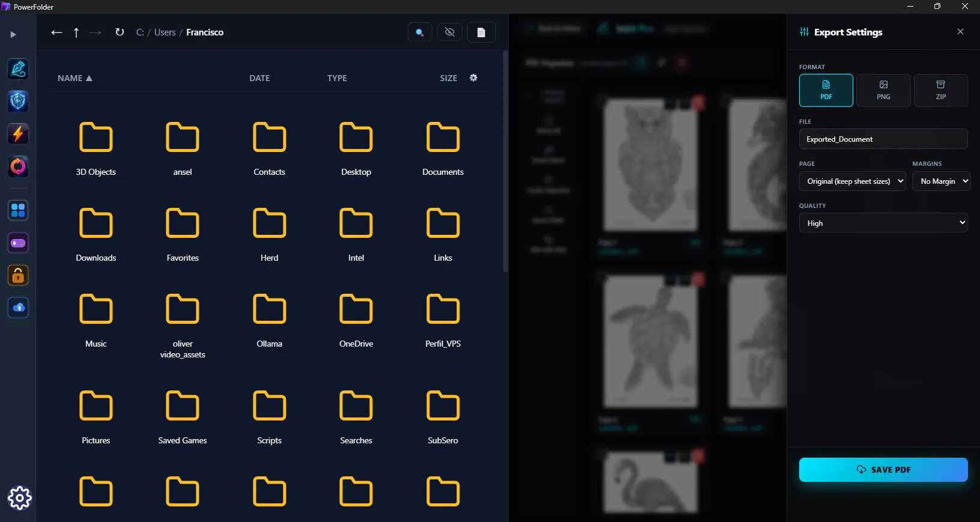The height and width of the screenshot is (522, 980).
Task: Refresh the current folder listing
Action: (x=119, y=32)
